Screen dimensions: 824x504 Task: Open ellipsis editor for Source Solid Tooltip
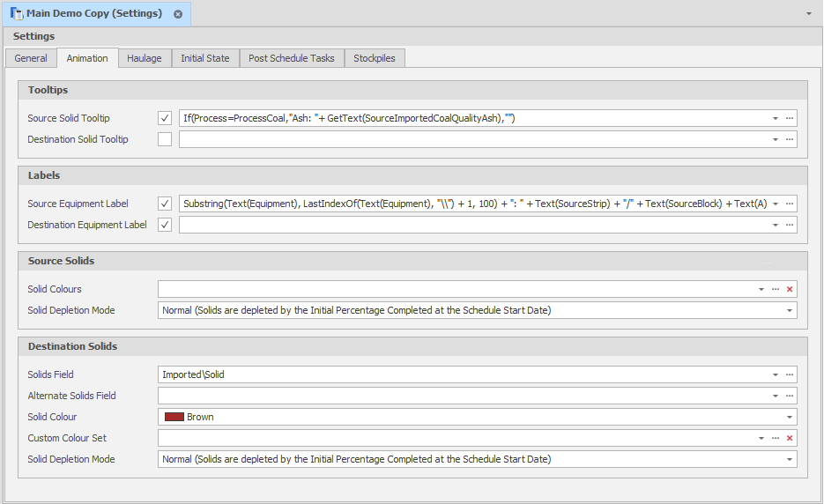(x=790, y=118)
